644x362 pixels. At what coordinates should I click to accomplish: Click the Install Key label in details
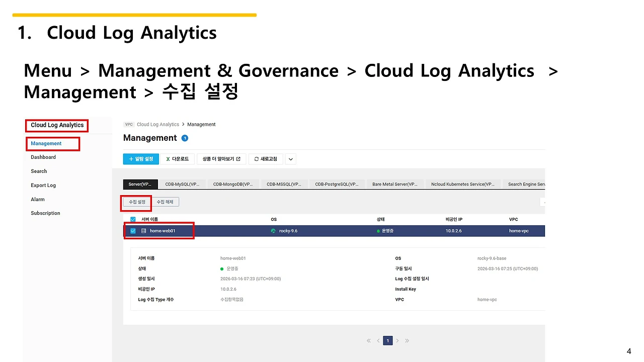point(406,290)
